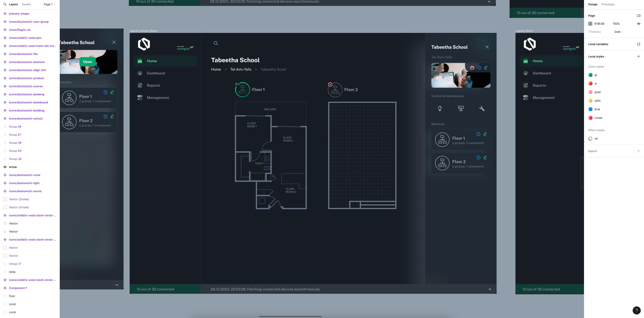Click the red calendar icon on school thumbnail
The image size is (644, 318).
(472, 68)
